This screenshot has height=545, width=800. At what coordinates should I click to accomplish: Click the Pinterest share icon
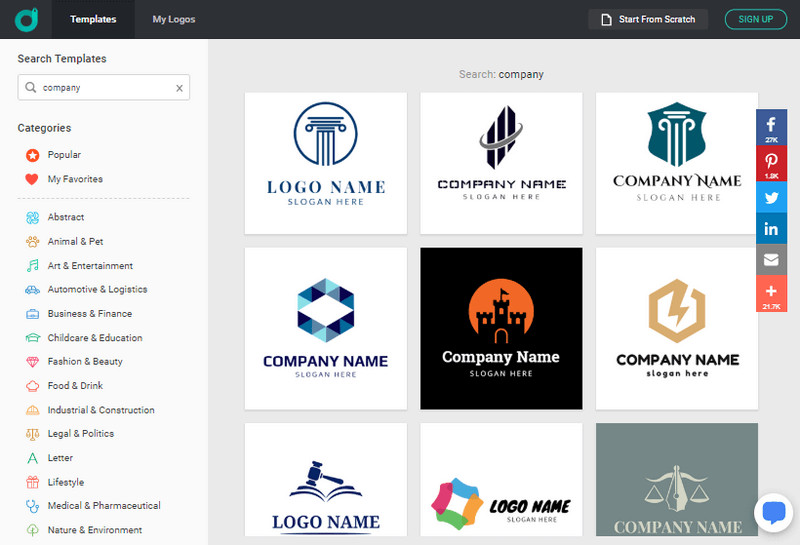click(771, 164)
